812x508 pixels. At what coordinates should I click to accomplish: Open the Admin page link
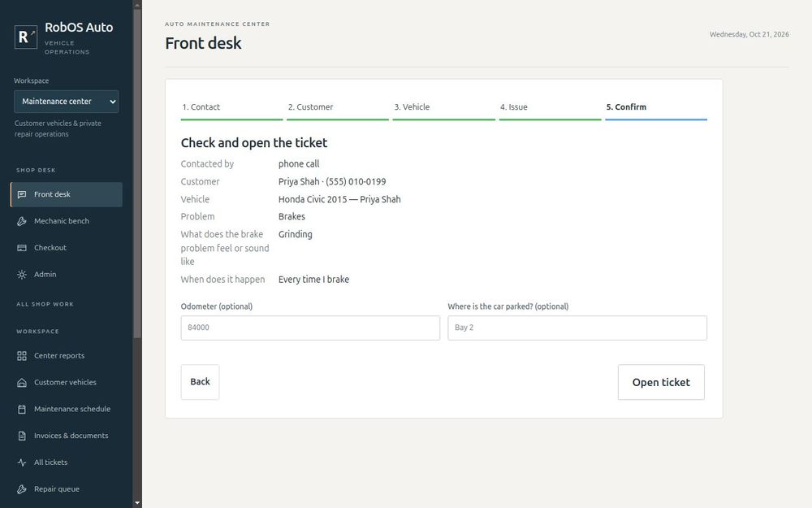click(67, 275)
